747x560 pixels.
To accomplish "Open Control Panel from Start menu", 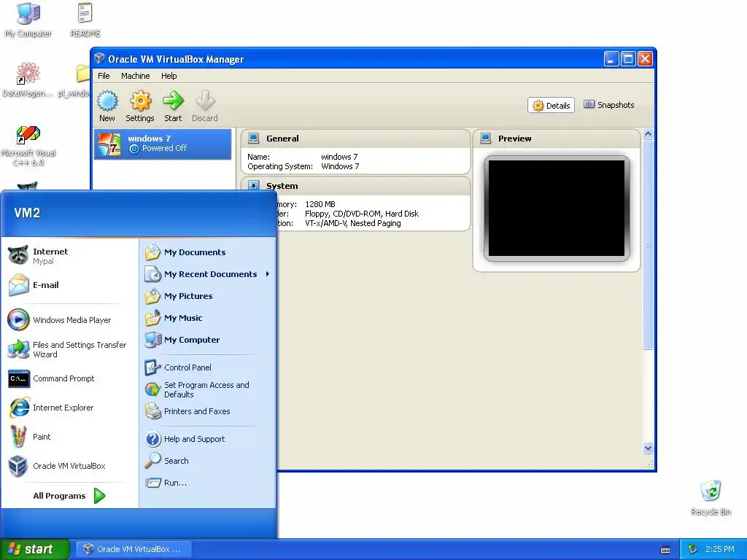I will pyautogui.click(x=208, y=367).
